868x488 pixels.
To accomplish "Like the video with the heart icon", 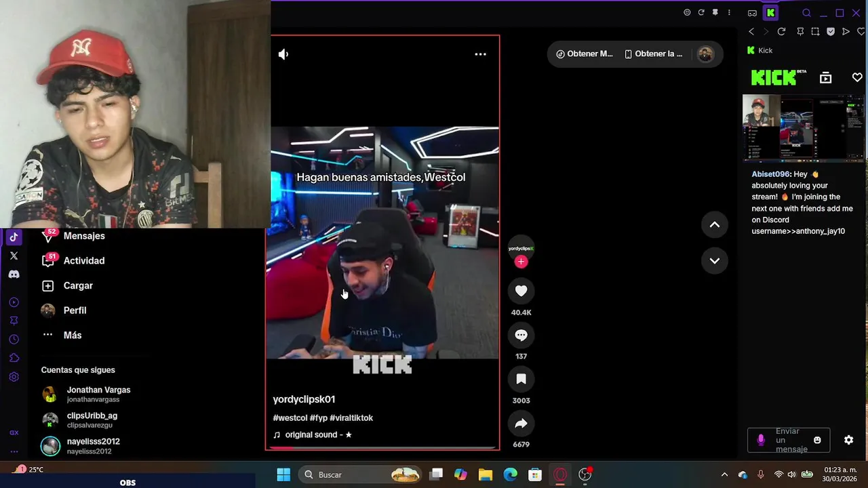I will click(x=521, y=291).
